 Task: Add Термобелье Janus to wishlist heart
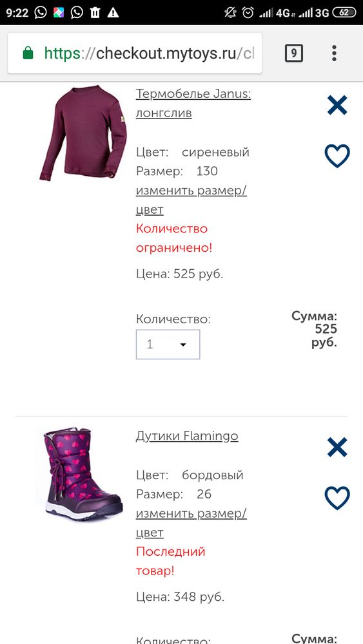coord(337,156)
